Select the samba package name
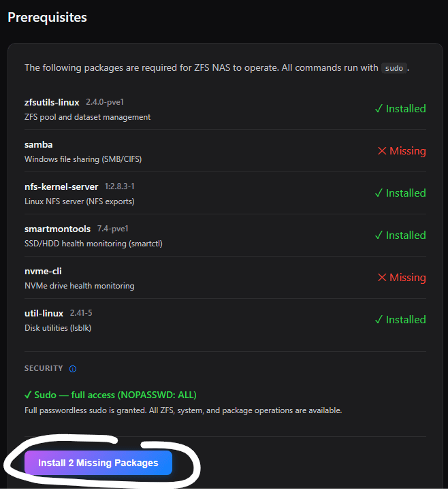The height and width of the screenshot is (490, 448). tap(38, 145)
